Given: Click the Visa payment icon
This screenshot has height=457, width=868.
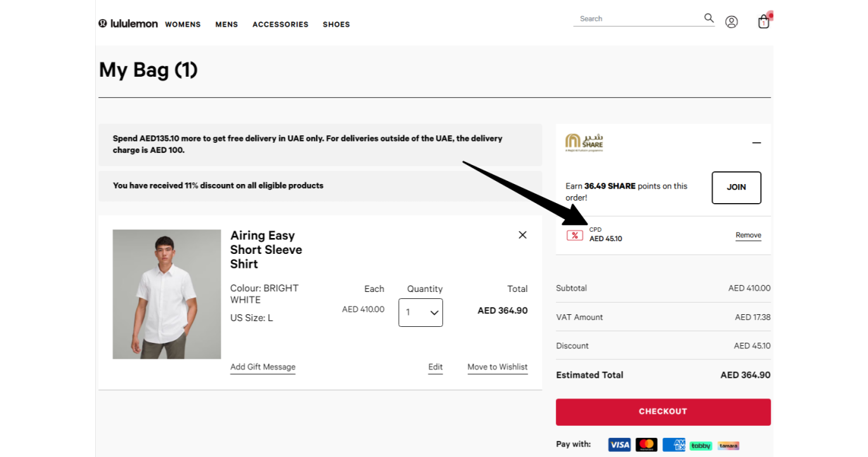Looking at the screenshot, I should [x=619, y=445].
